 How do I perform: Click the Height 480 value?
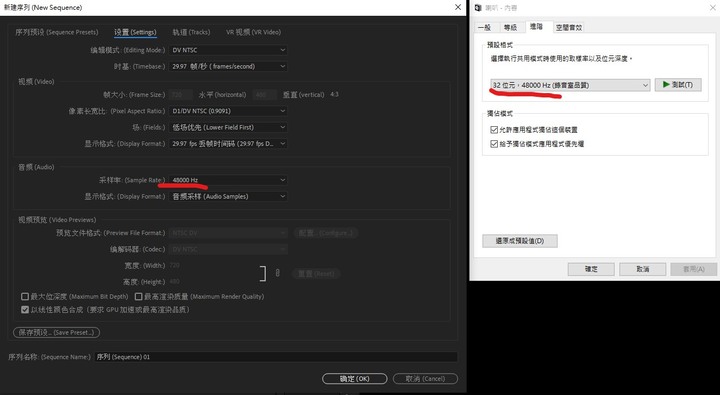pos(174,282)
